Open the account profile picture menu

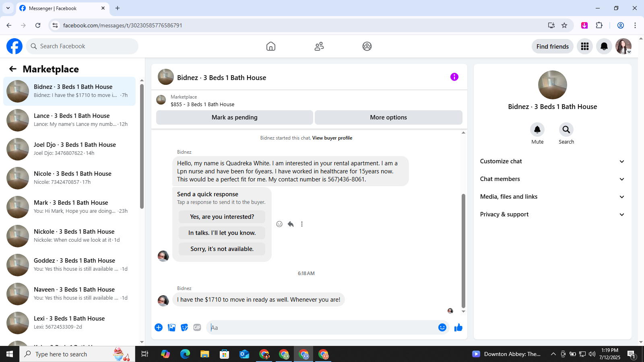coord(623,46)
